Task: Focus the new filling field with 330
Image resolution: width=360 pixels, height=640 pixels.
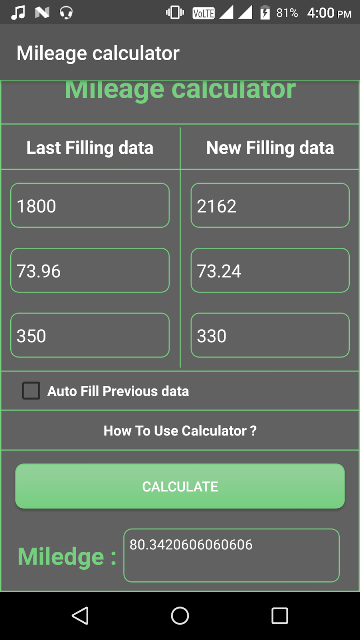Action: coord(270,335)
